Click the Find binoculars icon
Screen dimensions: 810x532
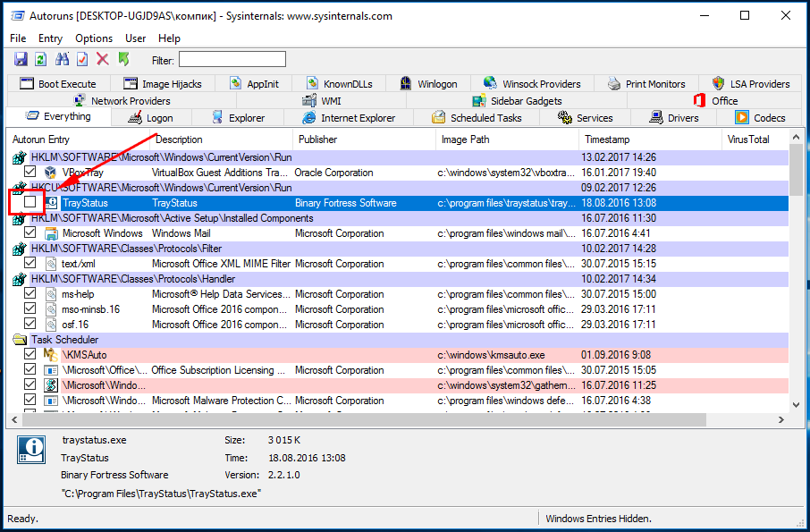coord(62,59)
